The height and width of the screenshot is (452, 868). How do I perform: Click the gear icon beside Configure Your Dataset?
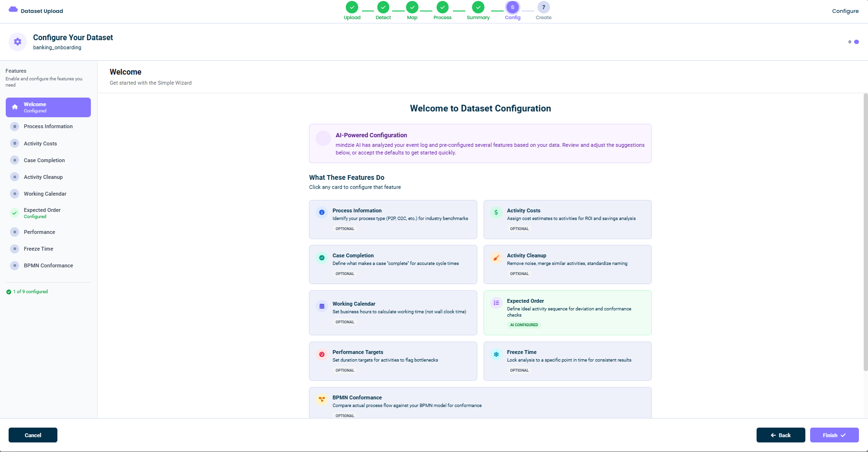pos(18,42)
